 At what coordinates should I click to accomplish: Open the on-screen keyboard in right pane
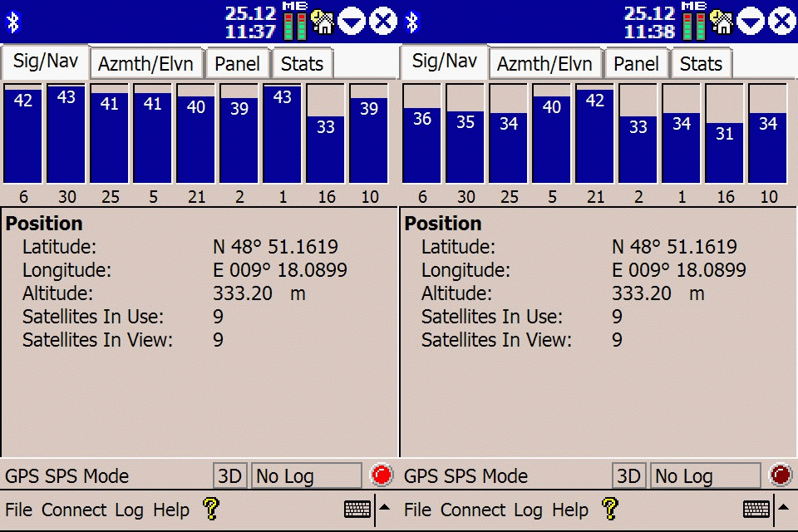(x=756, y=509)
